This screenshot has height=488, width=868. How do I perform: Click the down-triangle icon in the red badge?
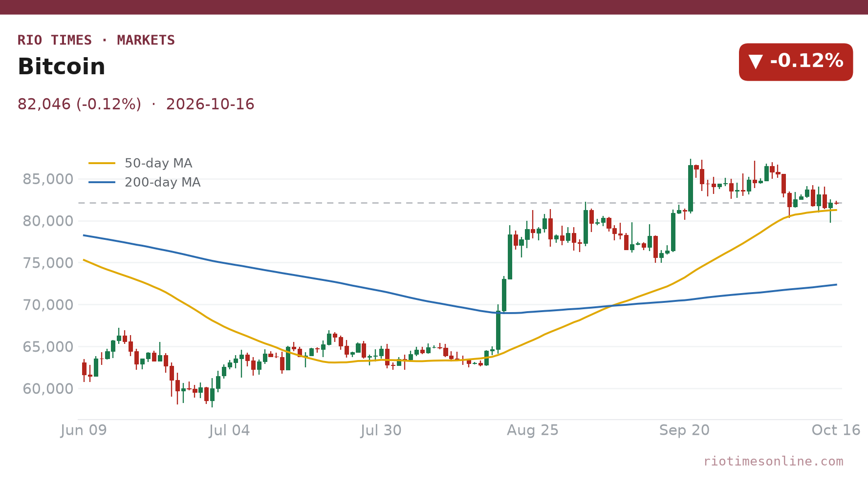point(756,62)
